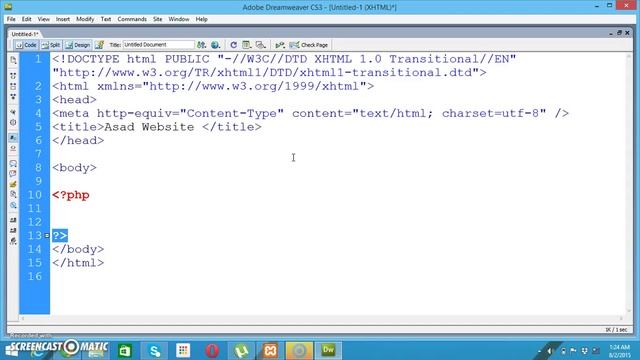Click the '<?php' opening tag on line 10
Image resolution: width=640 pixels, height=360 pixels.
pyautogui.click(x=71, y=195)
